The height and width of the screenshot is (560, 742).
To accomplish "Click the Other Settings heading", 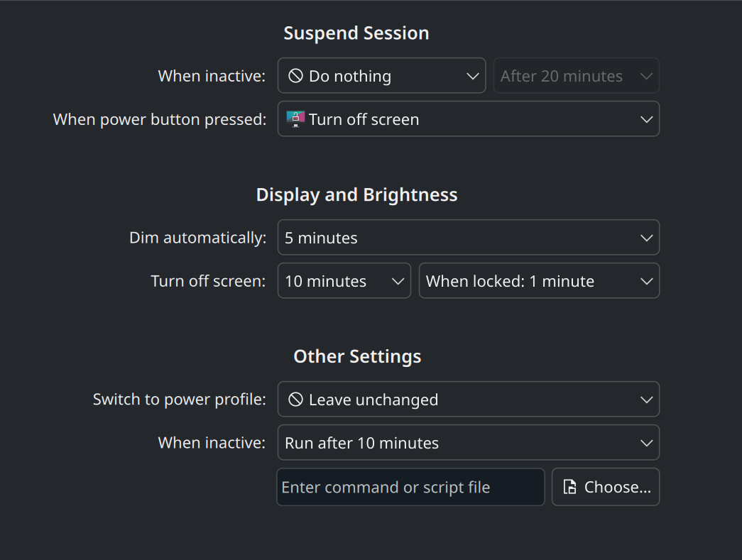I will [357, 356].
